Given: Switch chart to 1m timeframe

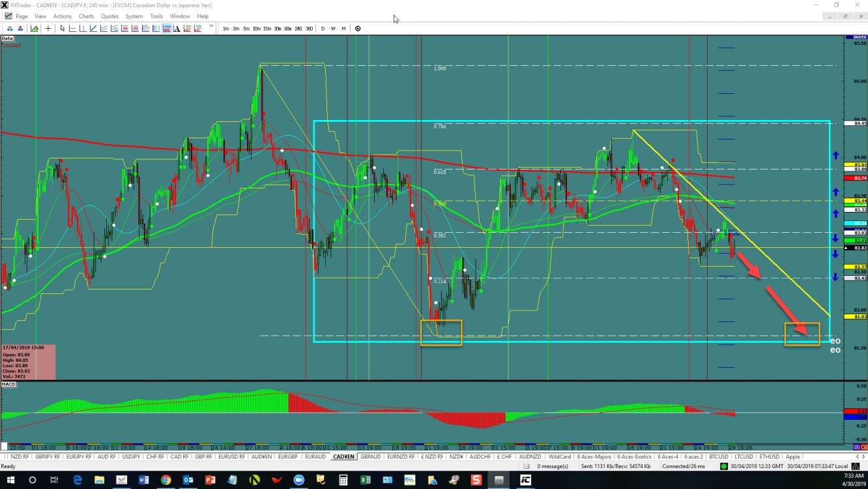Looking at the screenshot, I should (225, 29).
